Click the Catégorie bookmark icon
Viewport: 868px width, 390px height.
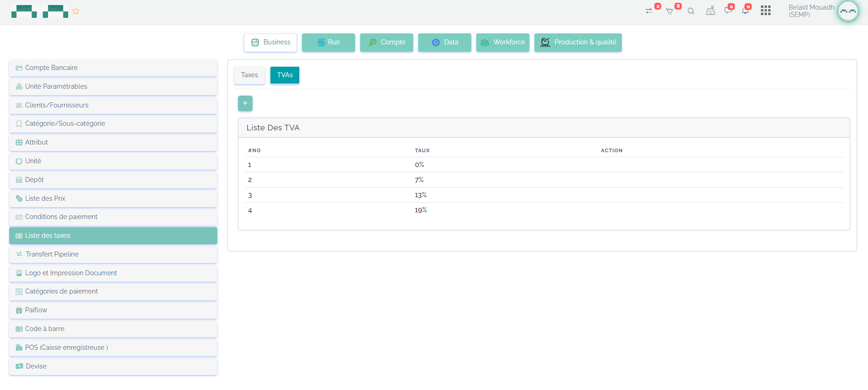tap(19, 124)
